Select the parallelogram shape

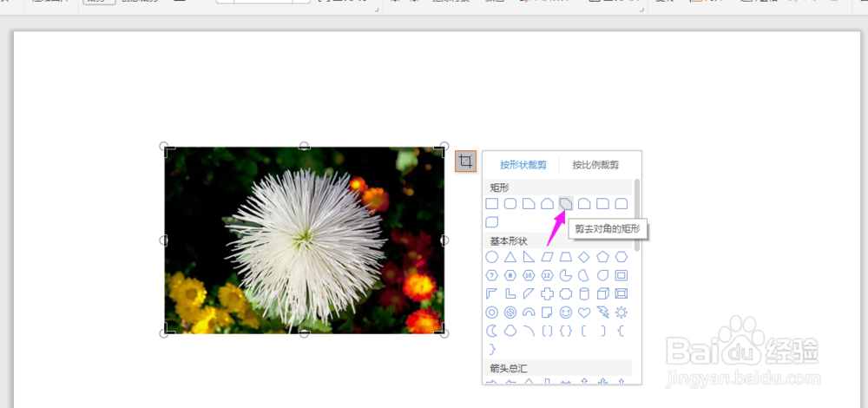pos(548,257)
